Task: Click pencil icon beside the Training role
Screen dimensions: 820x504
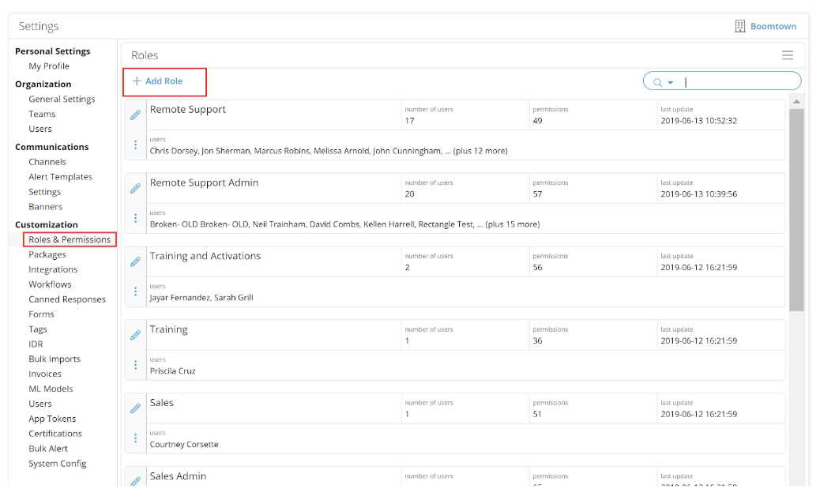Action: (135, 335)
